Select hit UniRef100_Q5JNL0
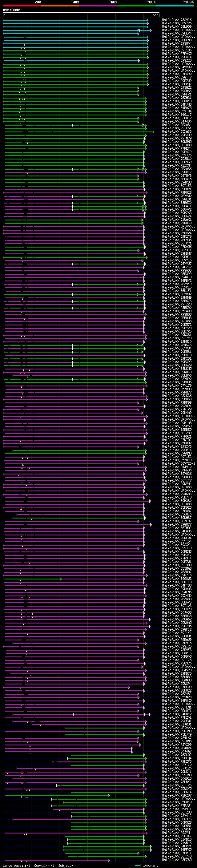The height and width of the screenshot is (868, 197). click(177, 159)
